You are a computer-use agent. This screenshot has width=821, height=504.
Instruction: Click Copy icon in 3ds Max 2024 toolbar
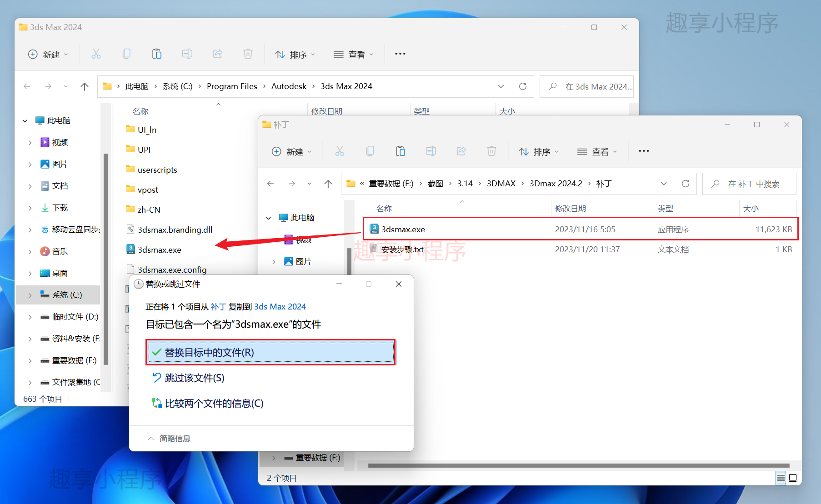point(126,54)
